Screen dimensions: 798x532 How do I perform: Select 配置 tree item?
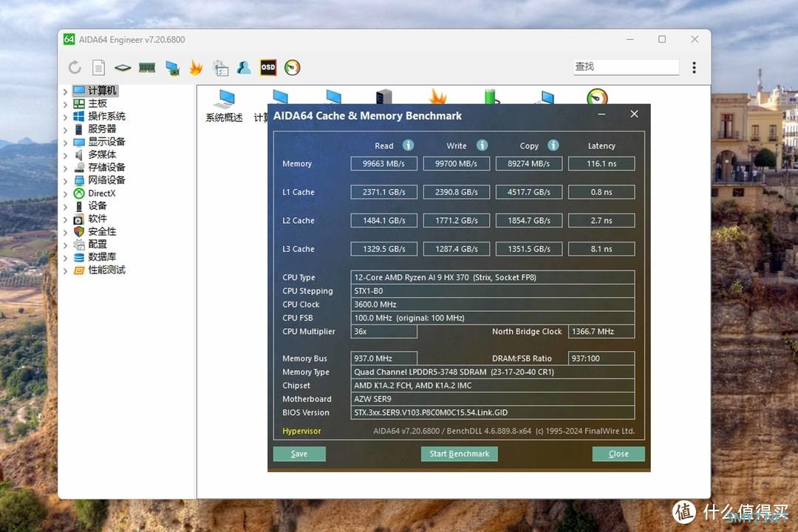[98, 245]
